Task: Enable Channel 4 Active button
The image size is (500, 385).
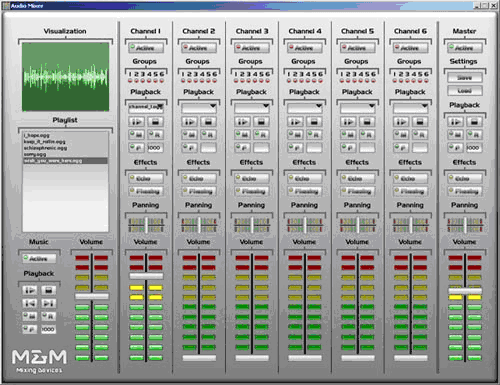Action: click(305, 48)
